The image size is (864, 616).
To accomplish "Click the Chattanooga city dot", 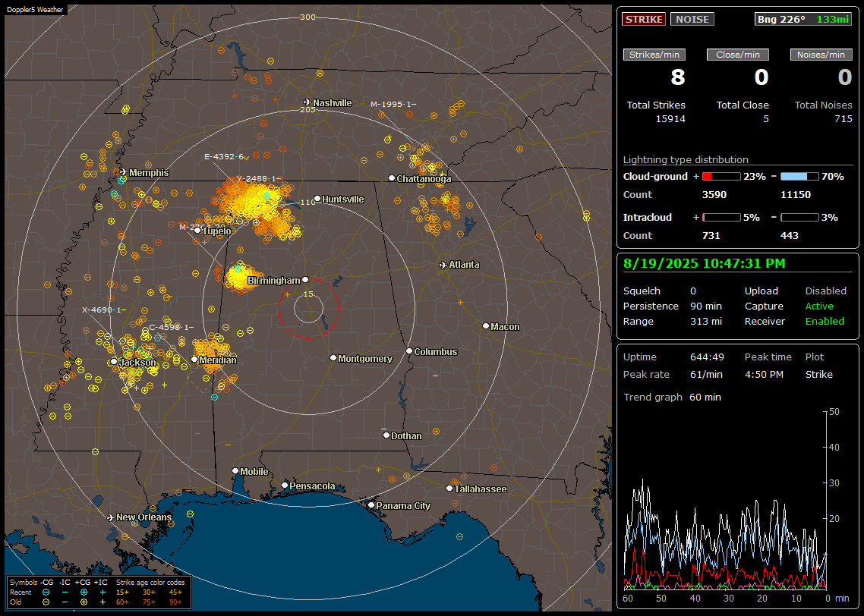I will 392,178.
